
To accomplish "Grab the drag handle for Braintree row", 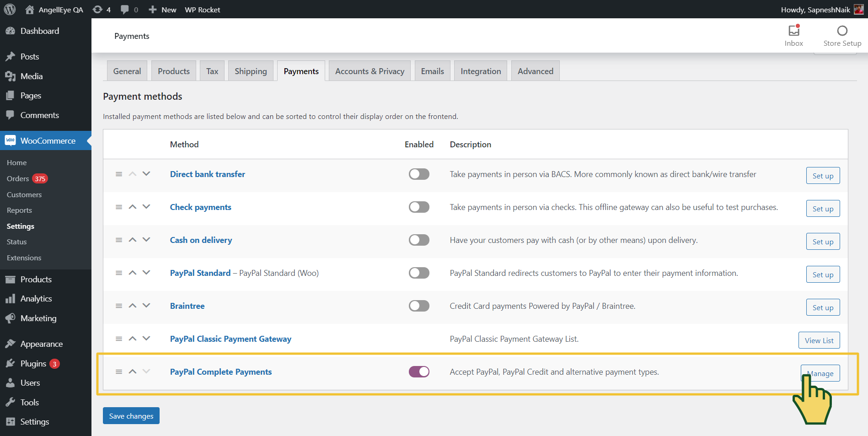I will [x=119, y=306].
